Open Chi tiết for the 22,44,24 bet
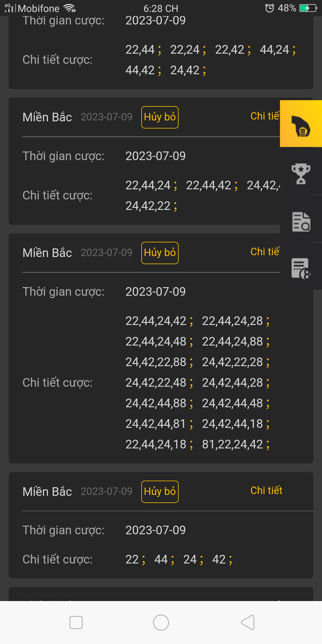The height and width of the screenshot is (644, 322). point(265,116)
